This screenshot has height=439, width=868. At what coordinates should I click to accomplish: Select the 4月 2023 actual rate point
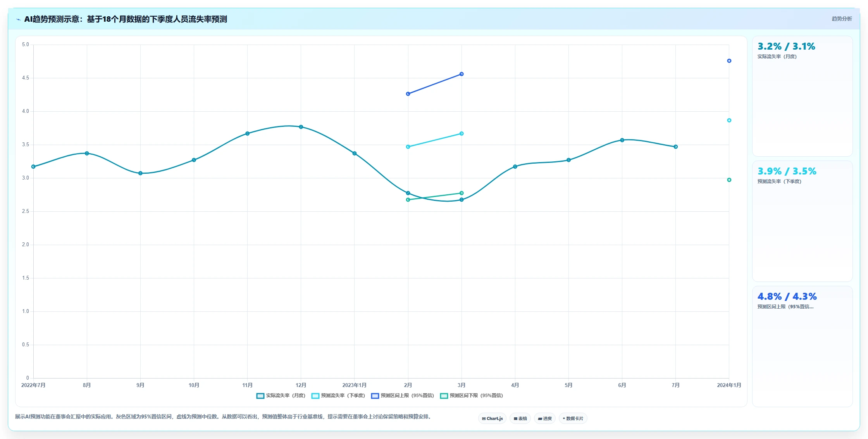(x=515, y=167)
